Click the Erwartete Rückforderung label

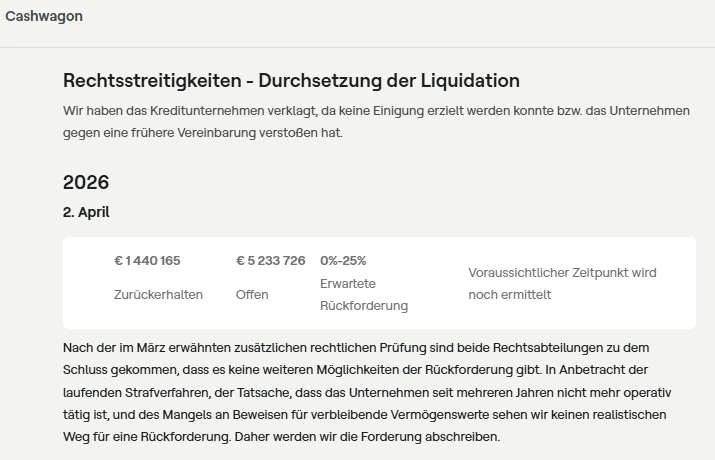click(364, 295)
